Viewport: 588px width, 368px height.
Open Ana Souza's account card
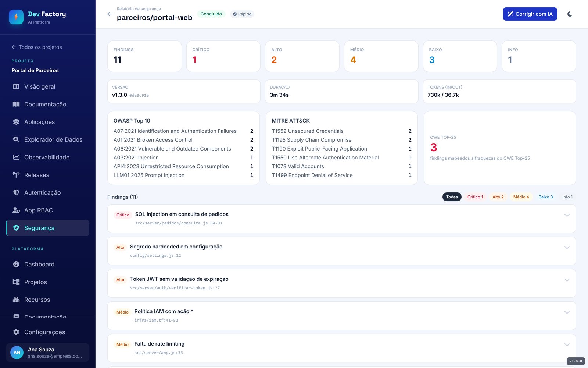[x=47, y=353]
